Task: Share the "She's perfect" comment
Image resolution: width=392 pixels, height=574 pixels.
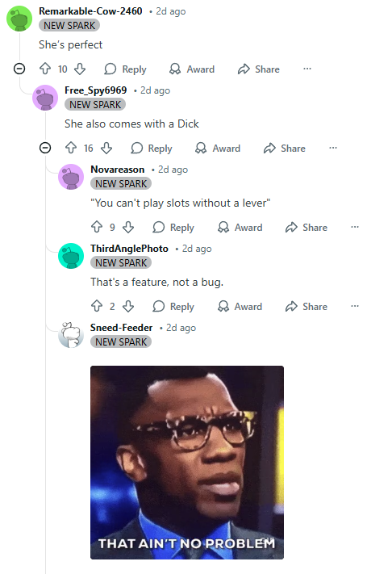Action: (259, 69)
